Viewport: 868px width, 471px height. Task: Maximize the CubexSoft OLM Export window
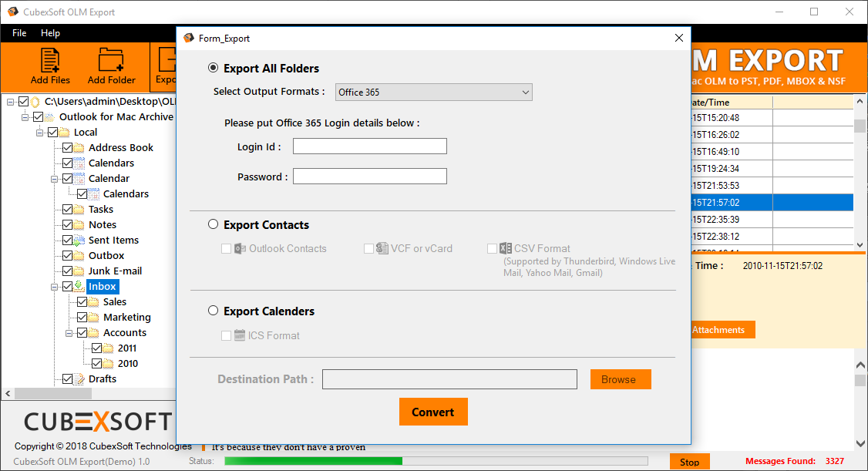[x=814, y=12]
